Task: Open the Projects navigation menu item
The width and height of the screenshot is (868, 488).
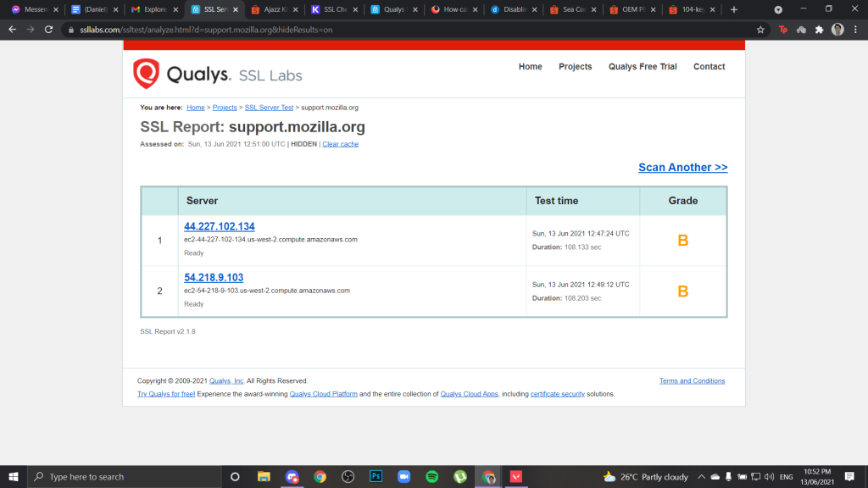Action: (x=576, y=66)
